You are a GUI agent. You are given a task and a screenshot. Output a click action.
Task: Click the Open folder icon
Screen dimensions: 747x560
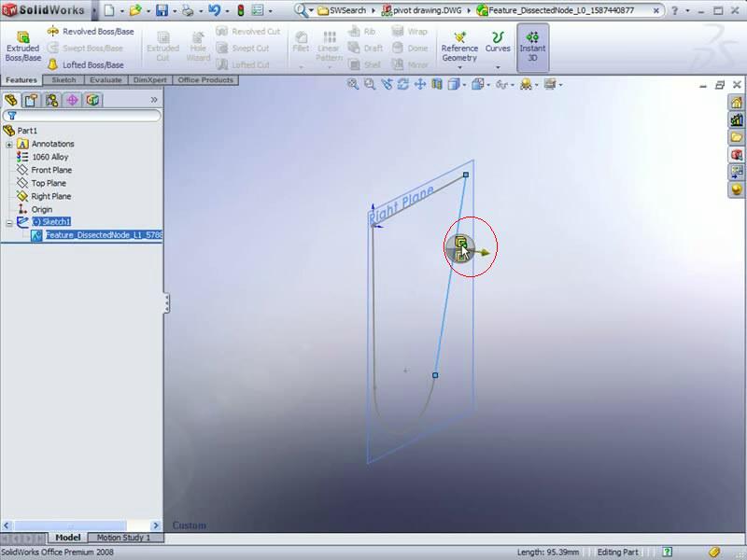pos(135,10)
